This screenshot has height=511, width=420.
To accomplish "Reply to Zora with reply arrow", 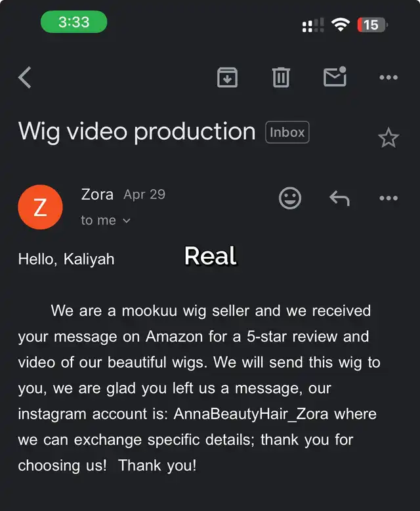I will point(339,198).
